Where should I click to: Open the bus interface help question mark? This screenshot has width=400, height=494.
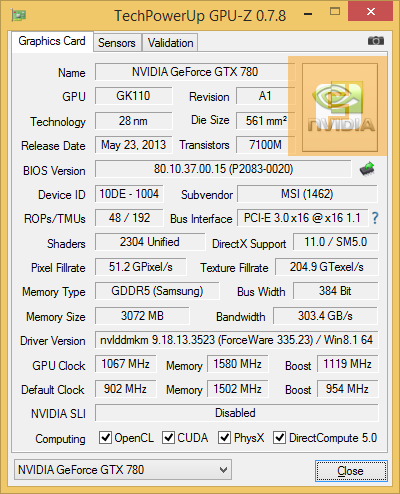375,218
